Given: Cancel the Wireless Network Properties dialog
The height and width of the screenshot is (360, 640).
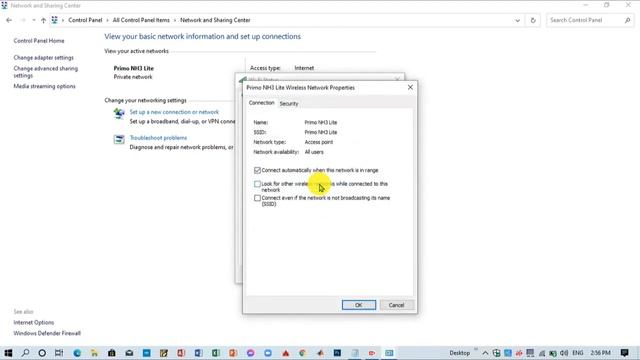Looking at the screenshot, I should [x=396, y=305].
